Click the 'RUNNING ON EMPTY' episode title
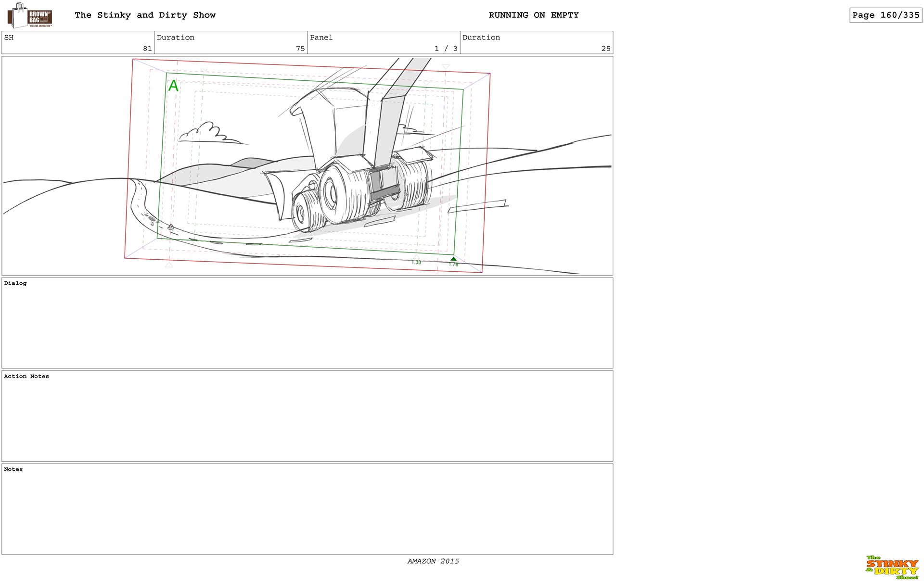 point(534,15)
